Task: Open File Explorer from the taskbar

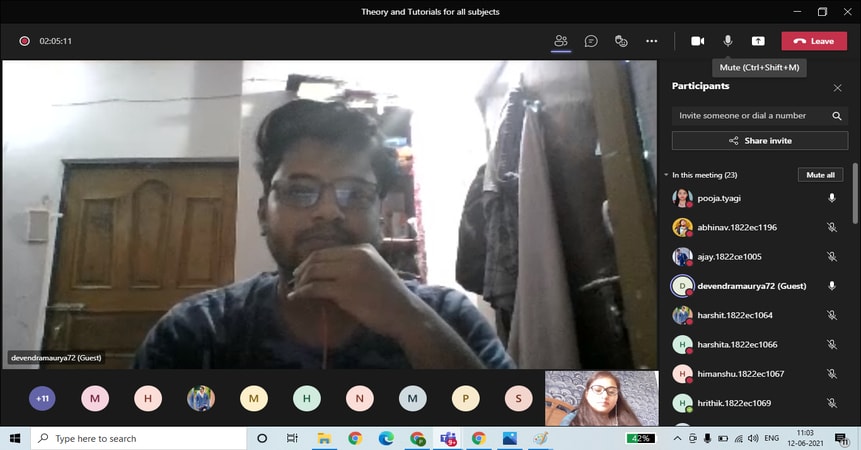Action: pos(324,438)
